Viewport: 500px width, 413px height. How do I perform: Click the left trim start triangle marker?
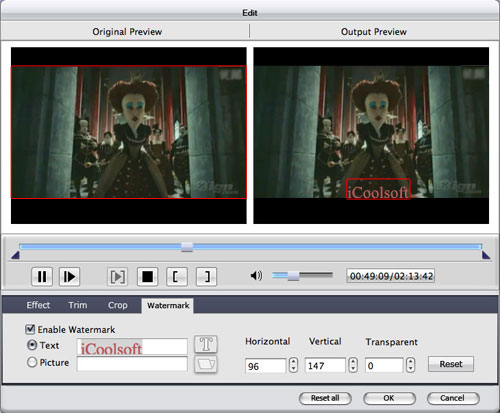(x=15, y=255)
